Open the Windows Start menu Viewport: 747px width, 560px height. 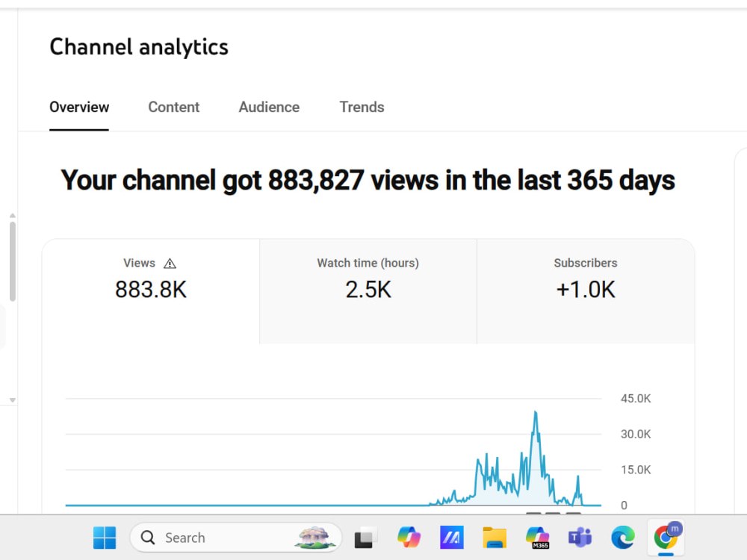105,538
